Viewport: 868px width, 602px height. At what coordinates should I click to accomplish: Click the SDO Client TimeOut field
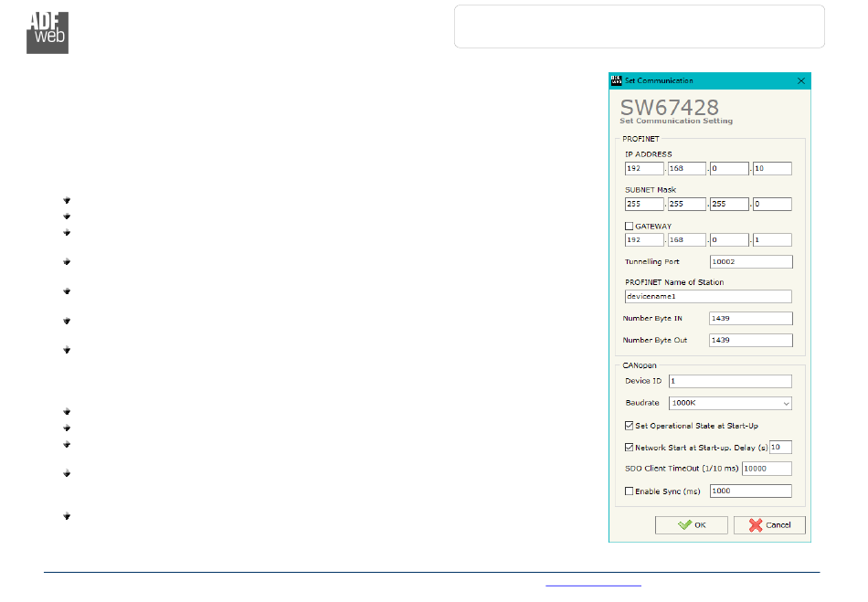tap(766, 469)
